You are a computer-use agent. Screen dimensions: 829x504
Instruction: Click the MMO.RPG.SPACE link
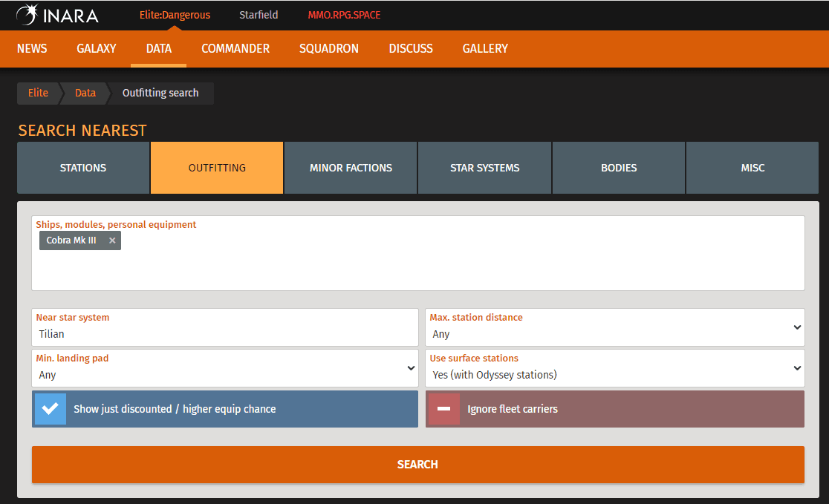coord(344,15)
